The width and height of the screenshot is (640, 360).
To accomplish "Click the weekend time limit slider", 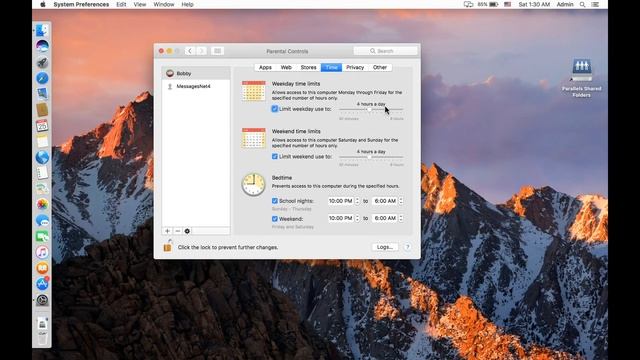I will (371, 157).
